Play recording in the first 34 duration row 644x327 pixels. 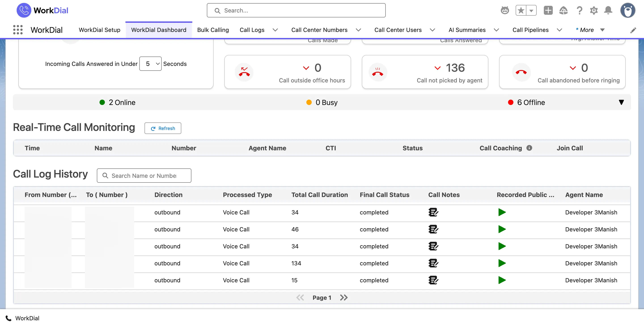pyautogui.click(x=502, y=212)
